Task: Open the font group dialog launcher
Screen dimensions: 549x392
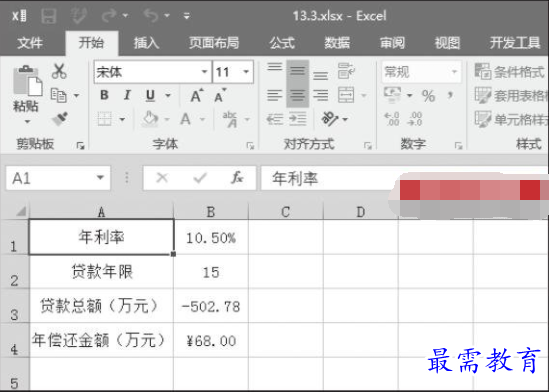Action: [250, 146]
